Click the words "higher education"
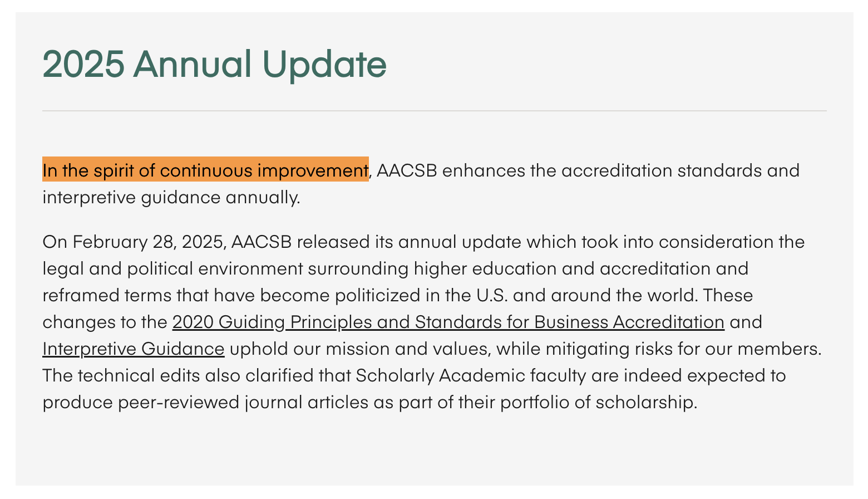The width and height of the screenshot is (868, 499). [x=485, y=269]
